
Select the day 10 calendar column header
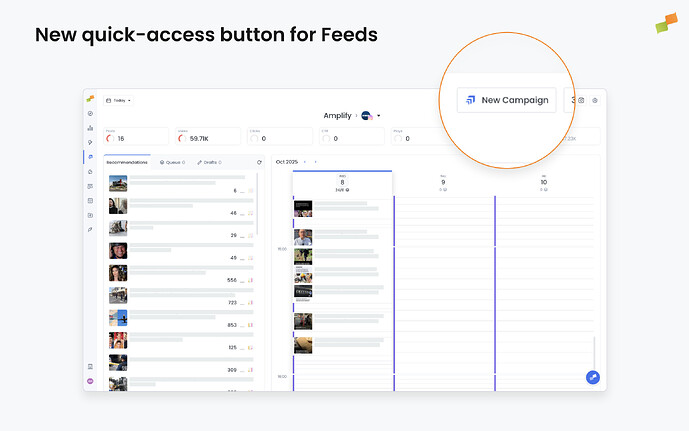543,183
